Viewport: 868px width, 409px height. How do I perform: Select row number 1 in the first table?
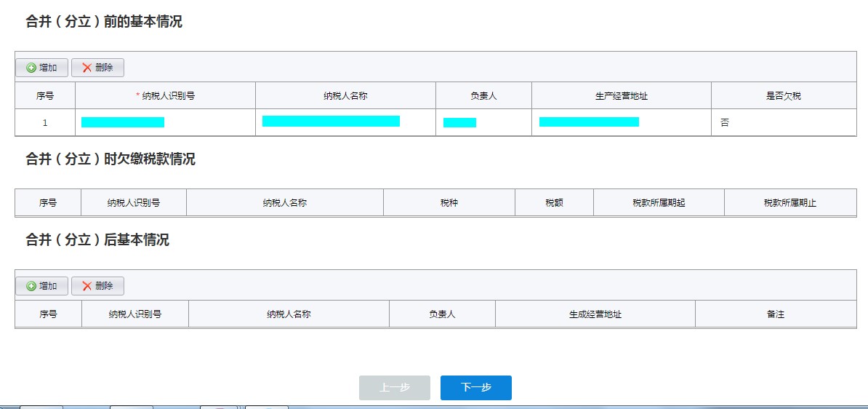click(45, 123)
